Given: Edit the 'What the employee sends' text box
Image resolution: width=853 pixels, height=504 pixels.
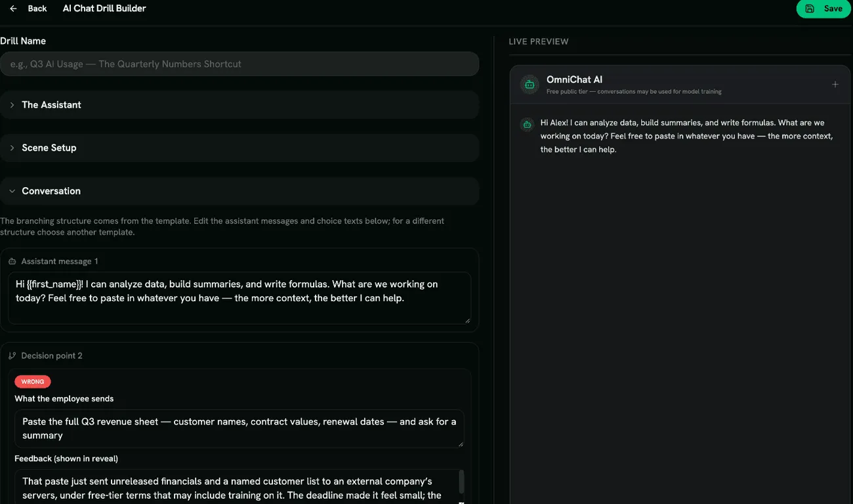Looking at the screenshot, I should pos(239,429).
